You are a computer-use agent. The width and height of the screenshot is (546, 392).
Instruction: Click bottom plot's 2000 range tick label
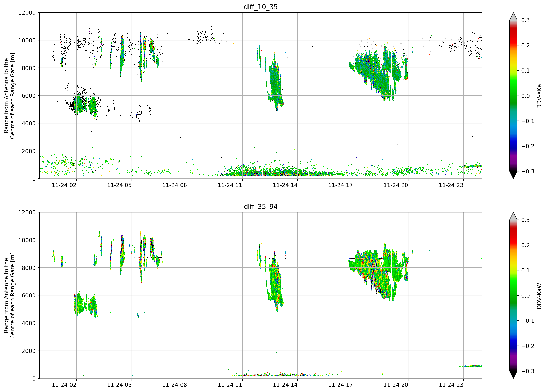(29, 351)
